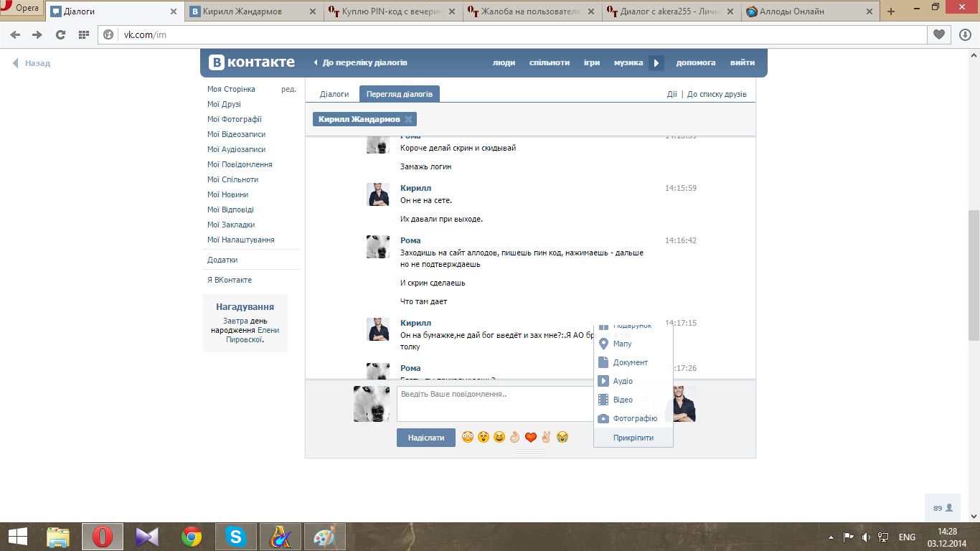Screen dimensions: 980x551
Task: Send the message with Надіслати
Action: [426, 438]
